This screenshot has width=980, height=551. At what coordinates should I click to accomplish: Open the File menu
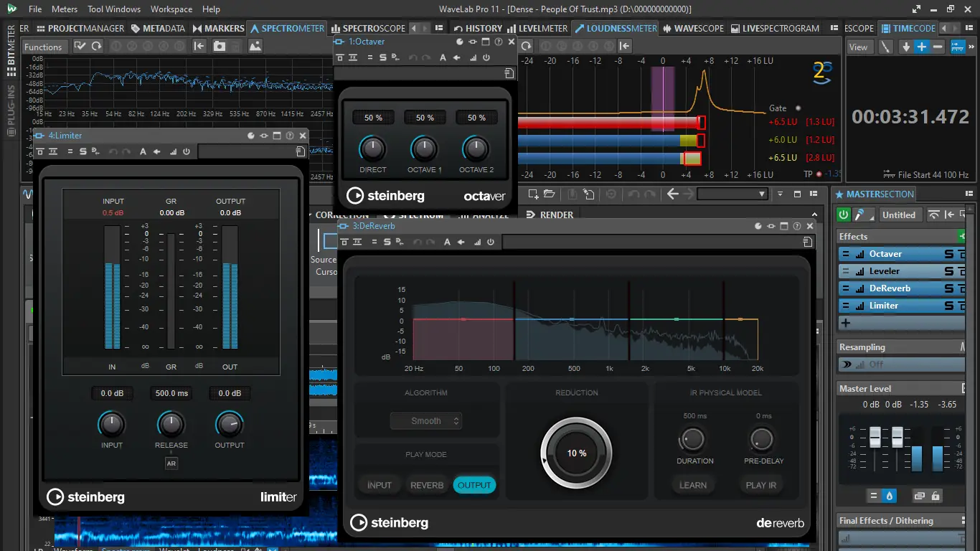[35, 9]
